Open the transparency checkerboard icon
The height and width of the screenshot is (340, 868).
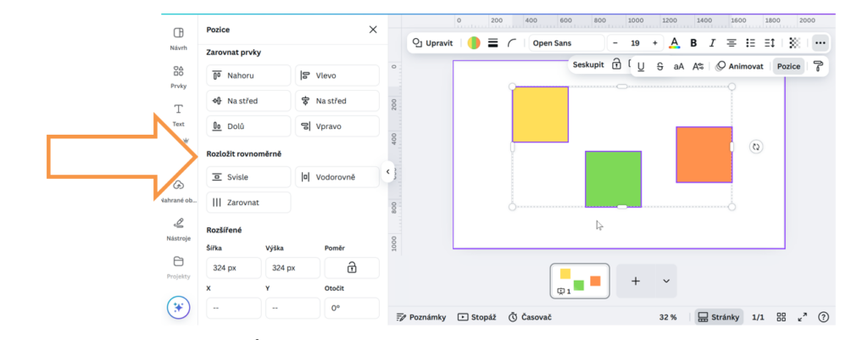[x=794, y=42]
